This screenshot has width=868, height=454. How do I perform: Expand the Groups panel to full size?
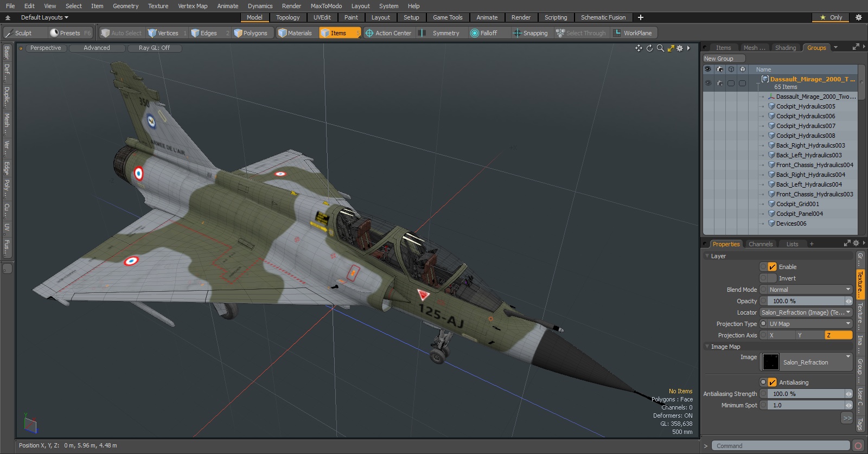click(x=856, y=47)
